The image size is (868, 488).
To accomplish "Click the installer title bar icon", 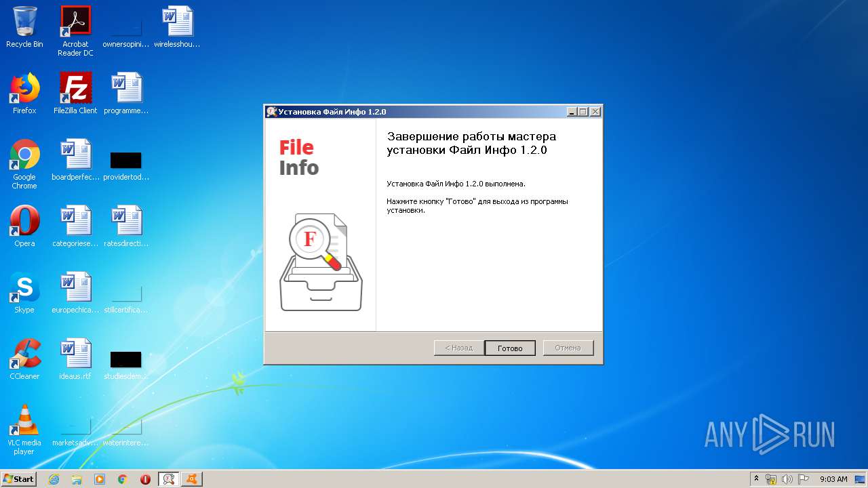I will click(271, 112).
